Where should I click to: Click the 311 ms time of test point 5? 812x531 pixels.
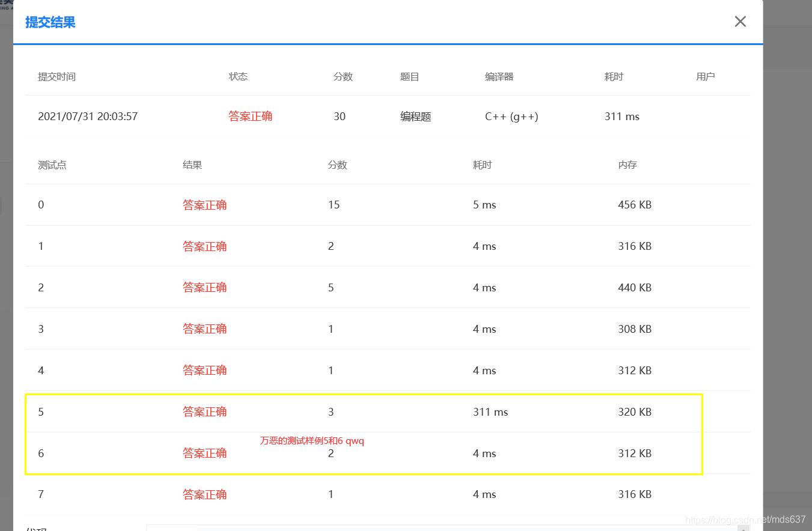point(490,411)
